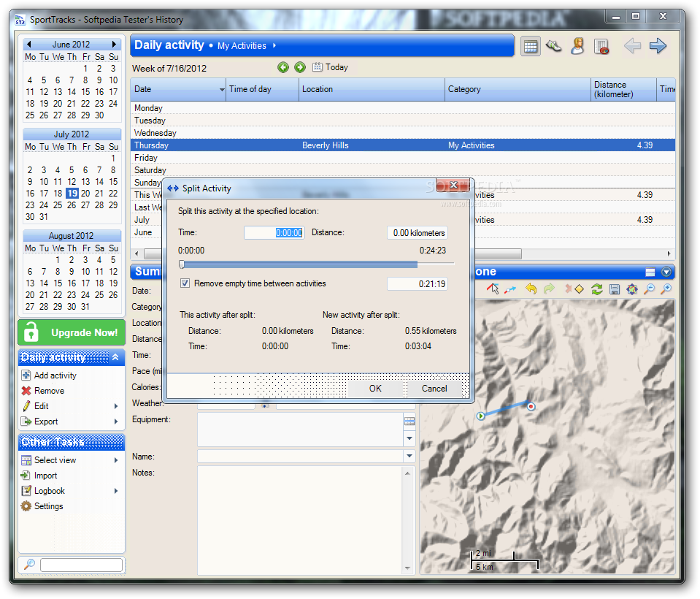Viewport: 700px width, 599px height.
Task: Click the yellow diamond waypoint tool
Action: [x=579, y=289]
